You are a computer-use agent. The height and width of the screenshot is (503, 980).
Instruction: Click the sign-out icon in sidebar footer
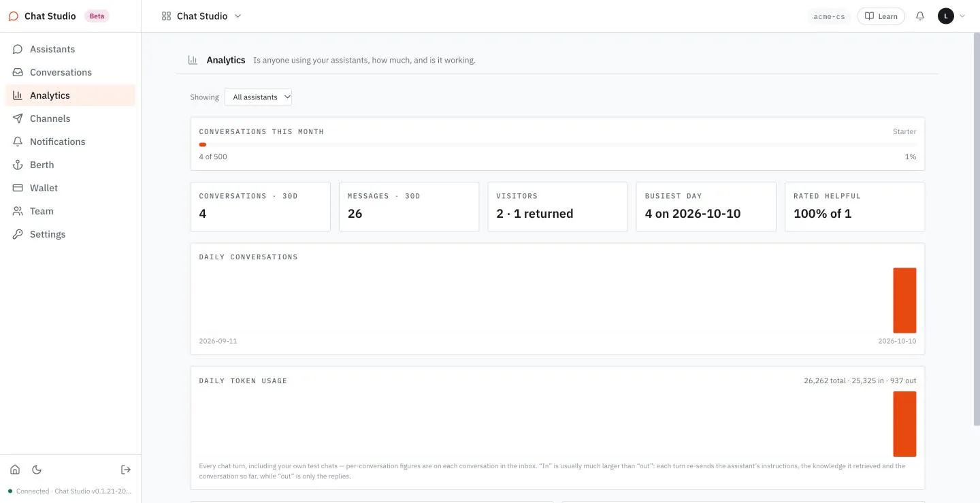(126, 470)
